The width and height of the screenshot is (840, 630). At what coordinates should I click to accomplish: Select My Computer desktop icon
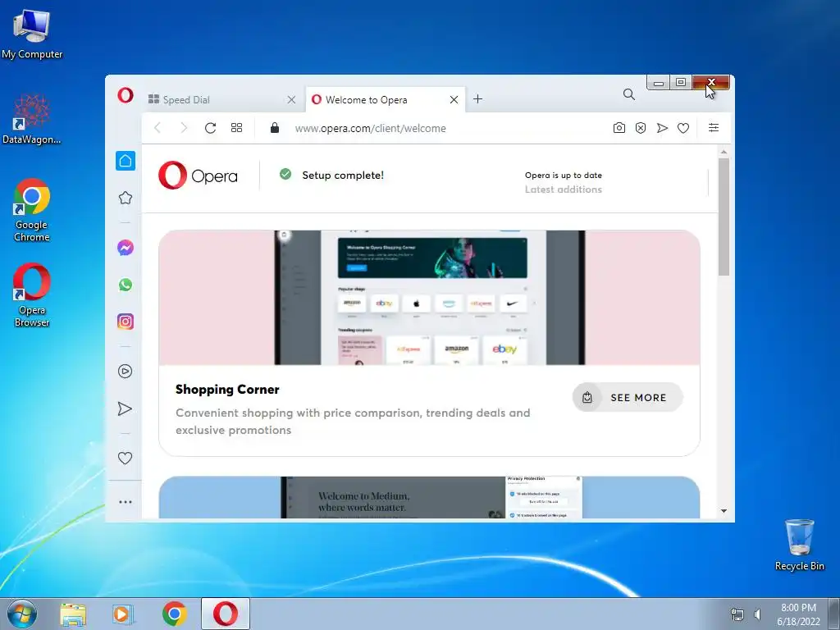(x=32, y=34)
